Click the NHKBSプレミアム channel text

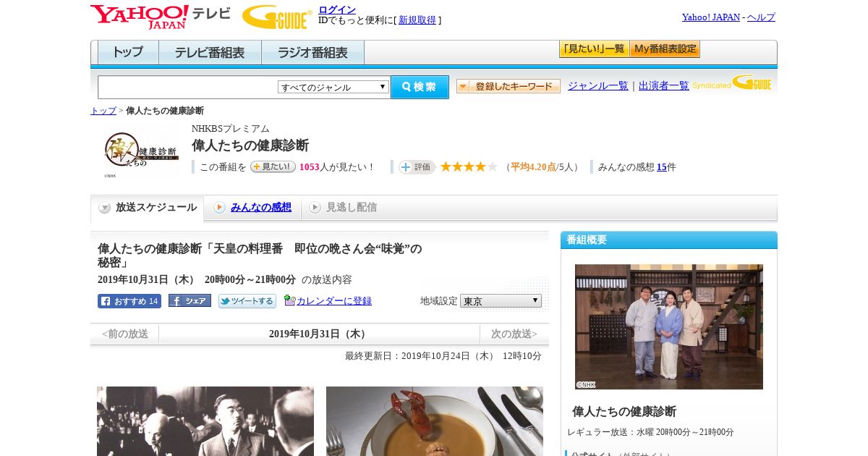(x=231, y=129)
